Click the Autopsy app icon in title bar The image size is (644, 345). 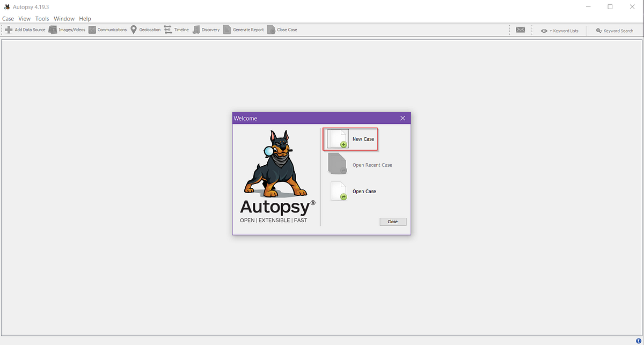(7, 7)
